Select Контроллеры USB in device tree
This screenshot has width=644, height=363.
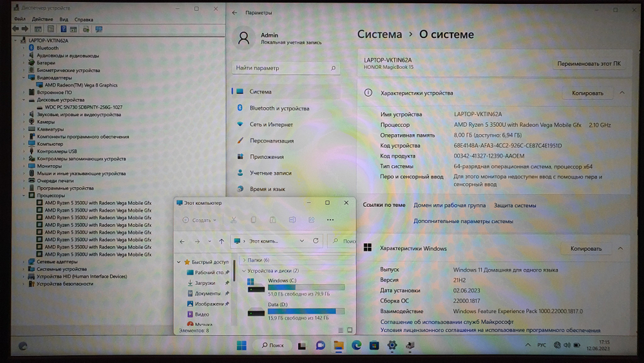57,152
